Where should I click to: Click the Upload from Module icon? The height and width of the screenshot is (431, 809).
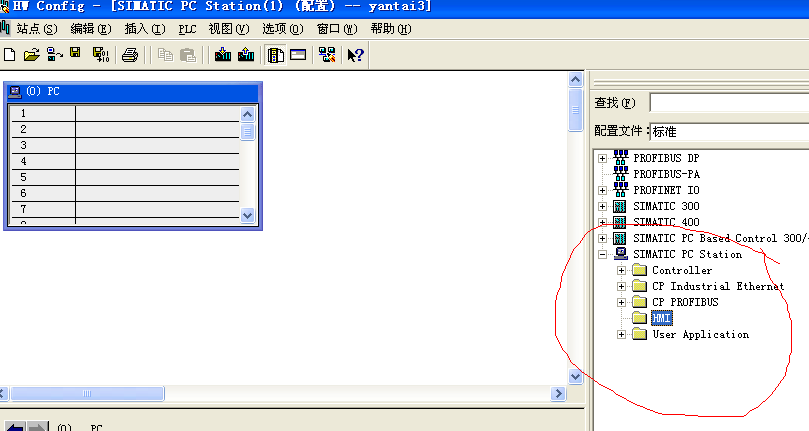(246, 55)
